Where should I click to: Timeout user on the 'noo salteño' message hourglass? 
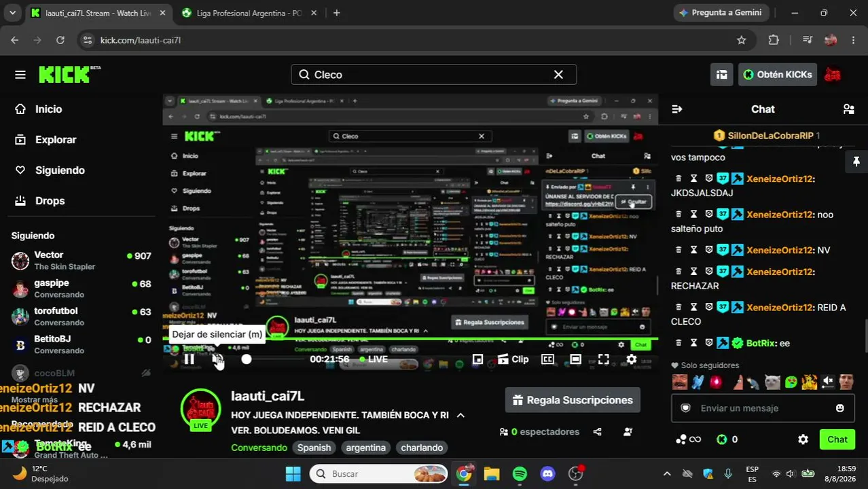[693, 214]
